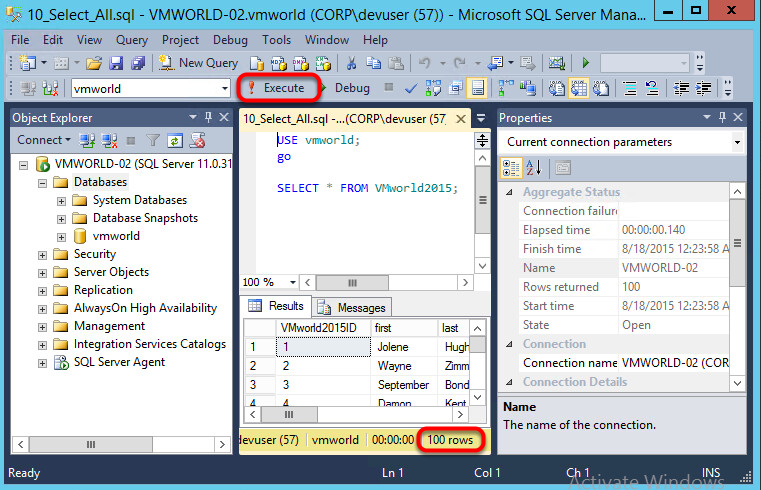This screenshot has height=490, width=761.
Task: Close the 10_Select_All.sql tab
Action: [x=461, y=119]
